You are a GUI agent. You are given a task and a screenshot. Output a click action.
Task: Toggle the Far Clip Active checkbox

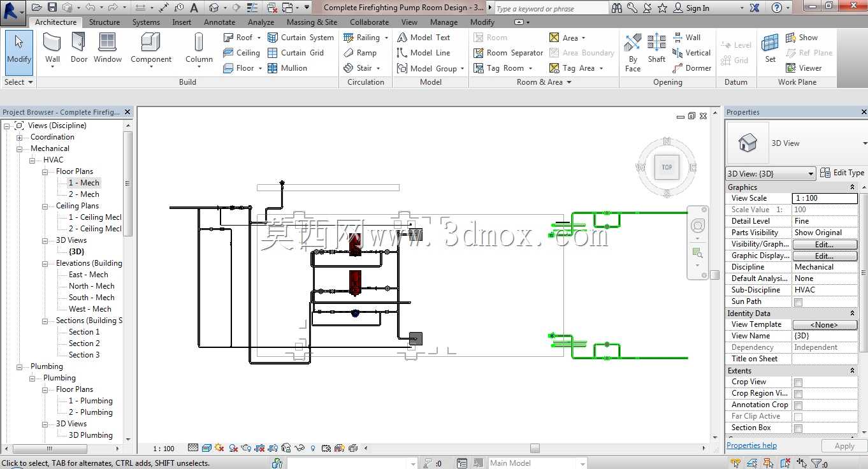tap(798, 417)
